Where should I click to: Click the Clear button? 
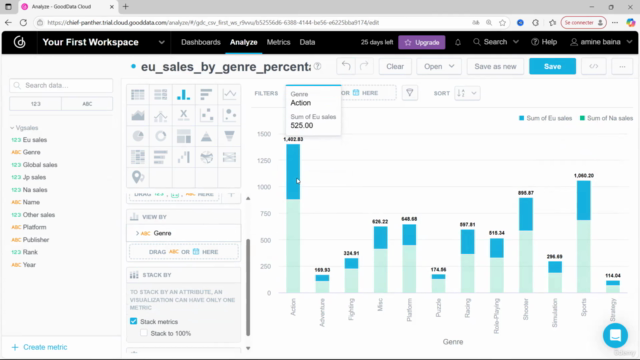pyautogui.click(x=395, y=67)
